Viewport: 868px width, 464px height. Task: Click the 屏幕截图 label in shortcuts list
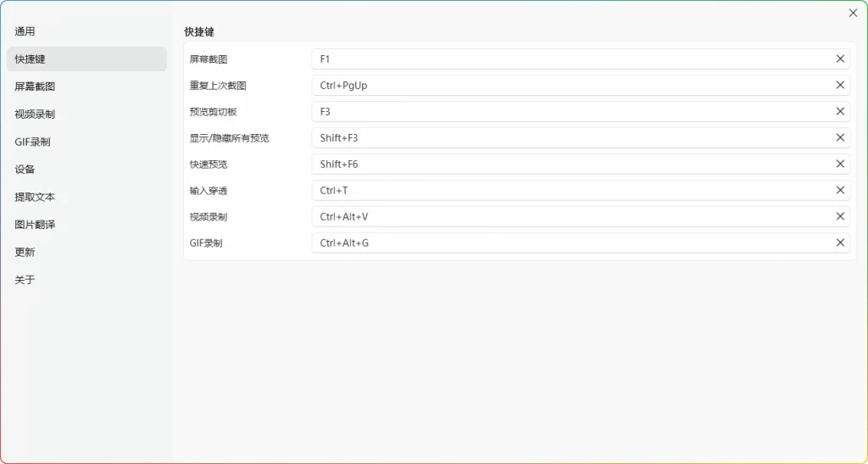tap(209, 59)
